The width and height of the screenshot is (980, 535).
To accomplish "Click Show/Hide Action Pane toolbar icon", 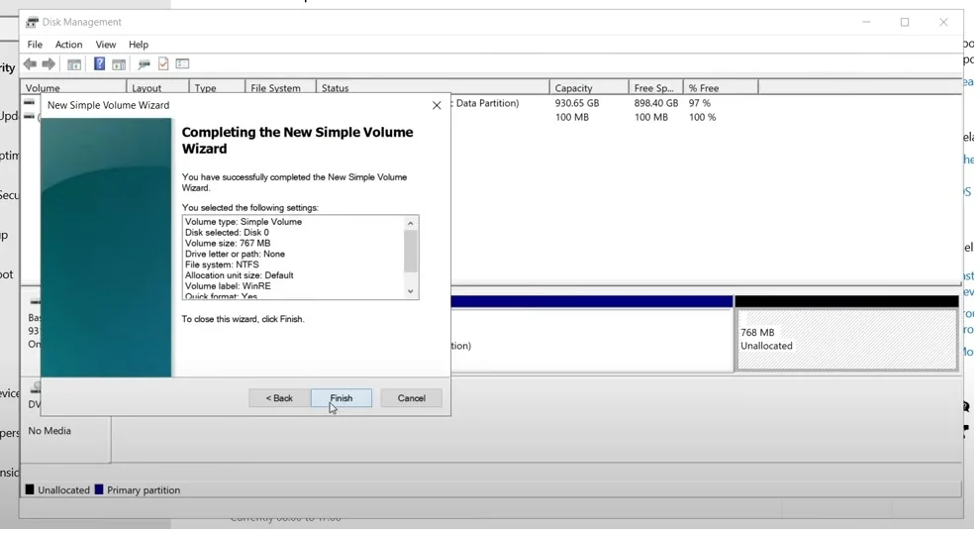I will 119,63.
